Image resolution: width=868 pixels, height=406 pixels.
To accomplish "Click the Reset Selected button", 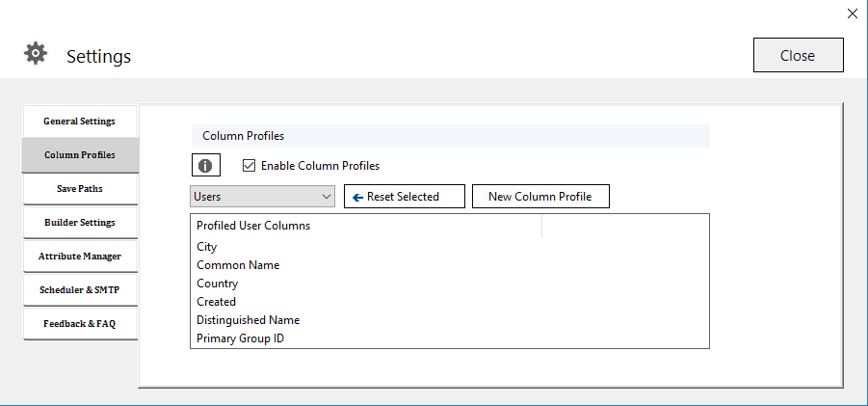I will click(x=405, y=197).
